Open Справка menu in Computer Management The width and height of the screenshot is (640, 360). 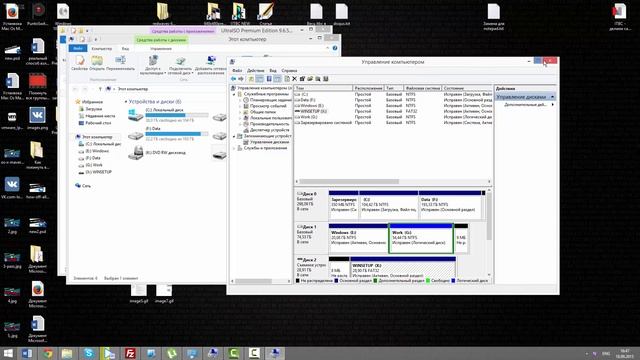click(x=289, y=71)
